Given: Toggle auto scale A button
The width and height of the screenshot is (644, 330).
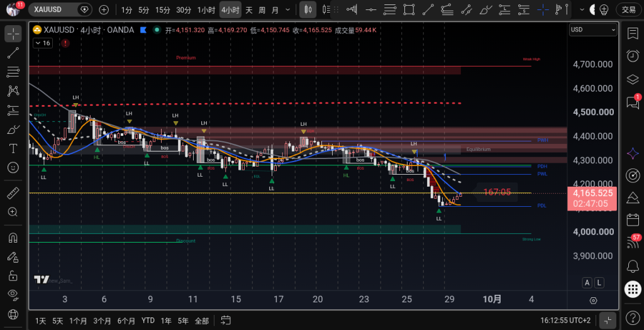Looking at the screenshot, I should (587, 282).
